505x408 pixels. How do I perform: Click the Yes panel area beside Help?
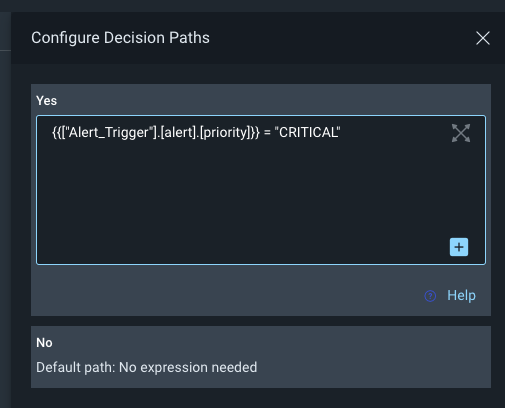227,290
